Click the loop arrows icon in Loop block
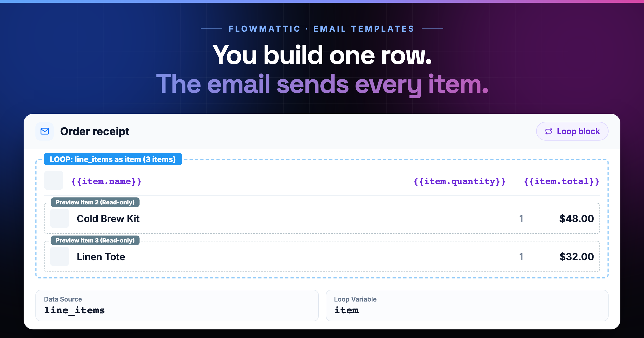The width and height of the screenshot is (644, 338). tap(548, 131)
